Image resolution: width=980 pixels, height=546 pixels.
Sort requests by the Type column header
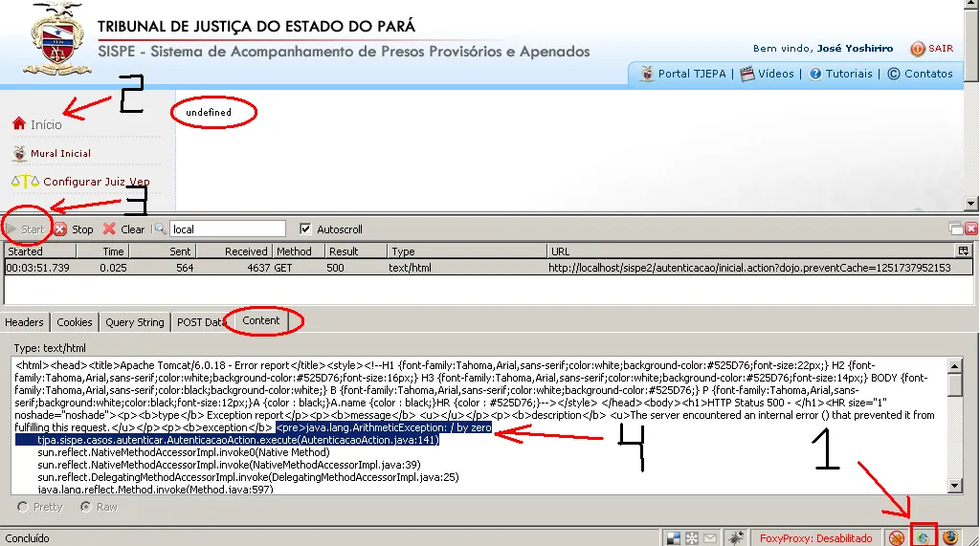(x=467, y=251)
